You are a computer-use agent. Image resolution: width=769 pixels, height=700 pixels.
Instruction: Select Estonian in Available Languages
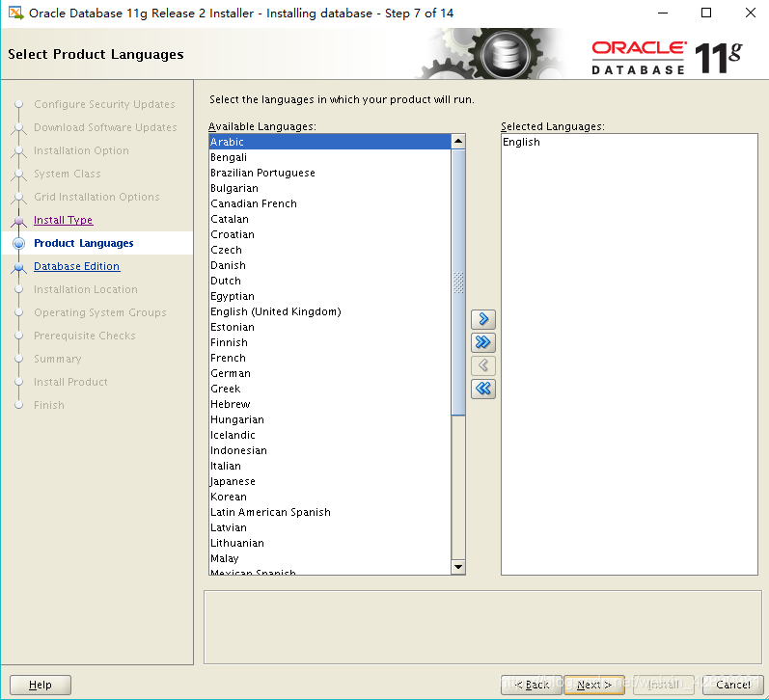(330, 327)
